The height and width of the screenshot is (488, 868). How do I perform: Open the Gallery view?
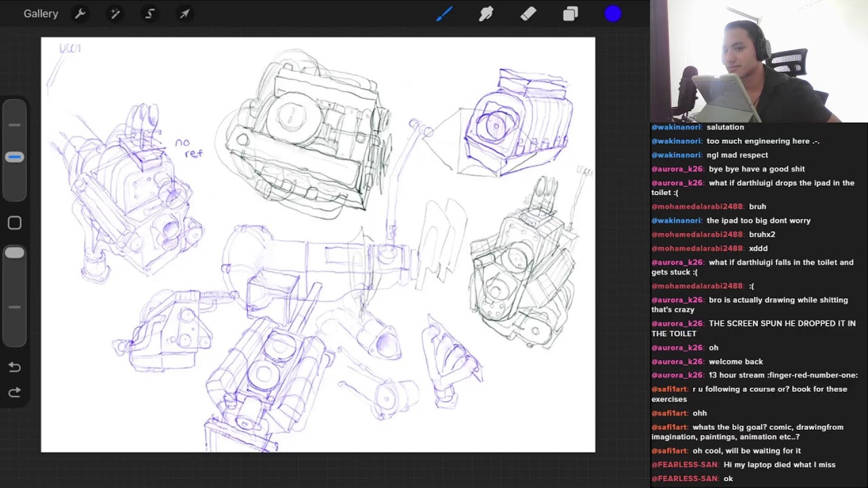point(41,14)
